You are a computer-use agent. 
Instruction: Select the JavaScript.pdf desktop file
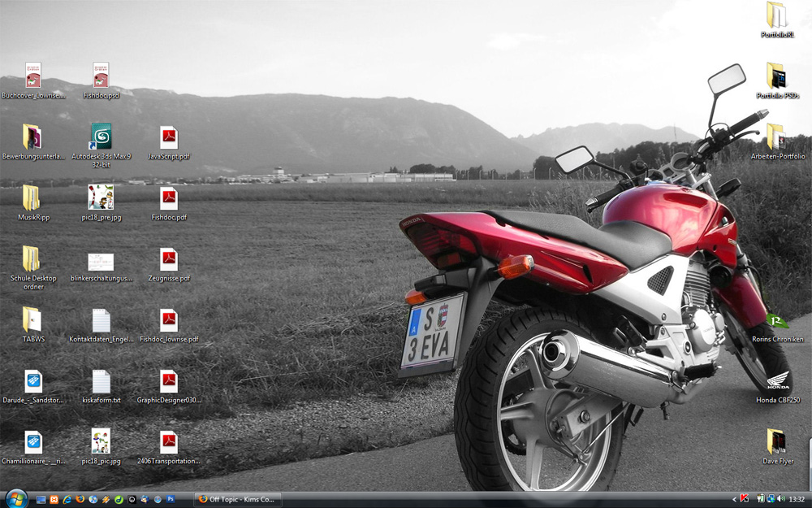[168, 137]
